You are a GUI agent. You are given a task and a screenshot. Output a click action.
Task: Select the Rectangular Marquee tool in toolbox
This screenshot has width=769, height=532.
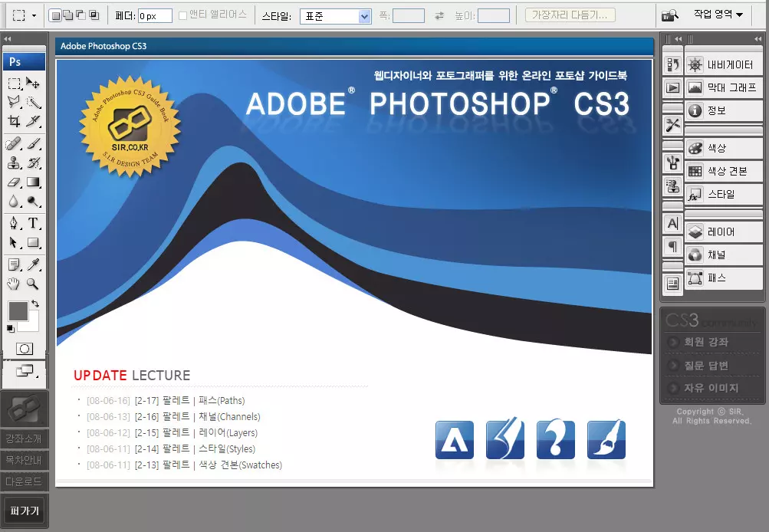pos(15,84)
